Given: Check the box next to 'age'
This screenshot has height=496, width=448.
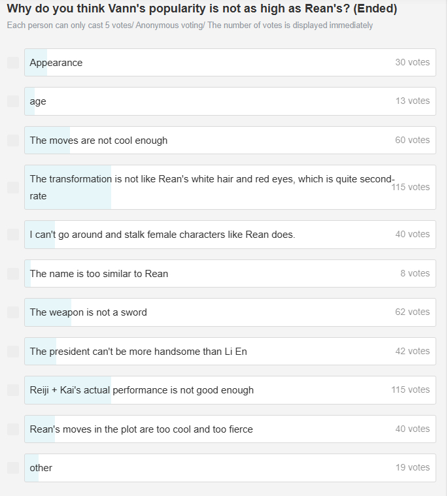Looking at the screenshot, I should pos(13,101).
